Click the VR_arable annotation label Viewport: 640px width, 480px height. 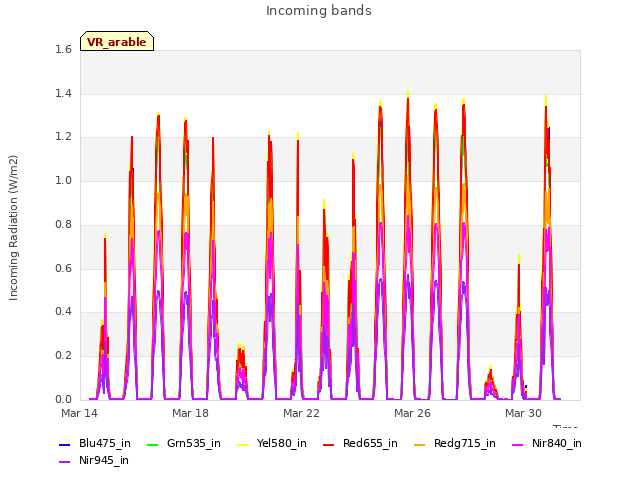(117, 42)
